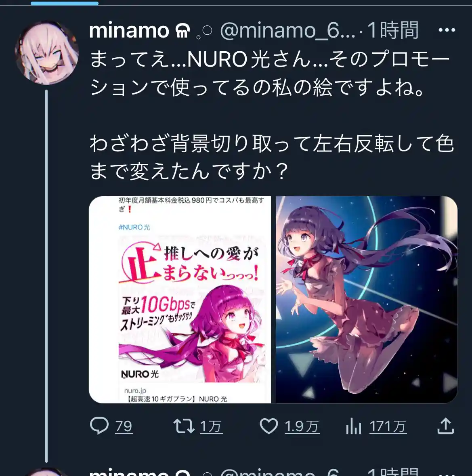Image resolution: width=472 pixels, height=476 pixels.
Task: View the 79 replies count
Action: pyautogui.click(x=124, y=426)
